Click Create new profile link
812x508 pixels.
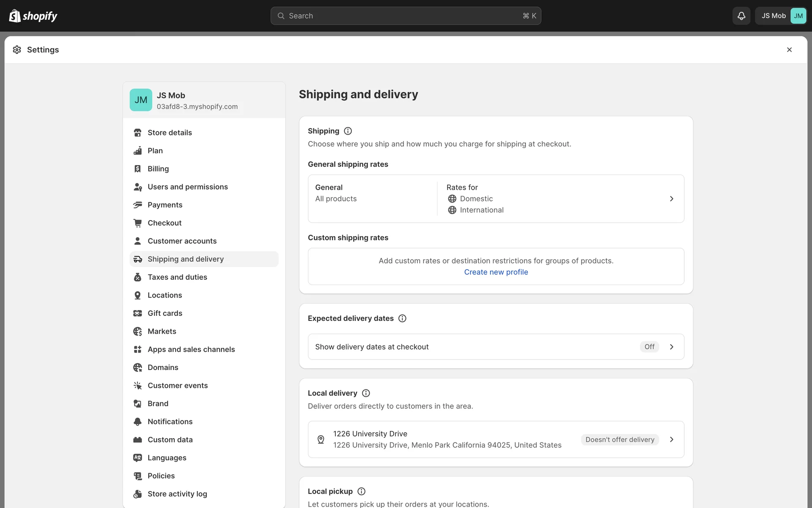[x=496, y=272]
